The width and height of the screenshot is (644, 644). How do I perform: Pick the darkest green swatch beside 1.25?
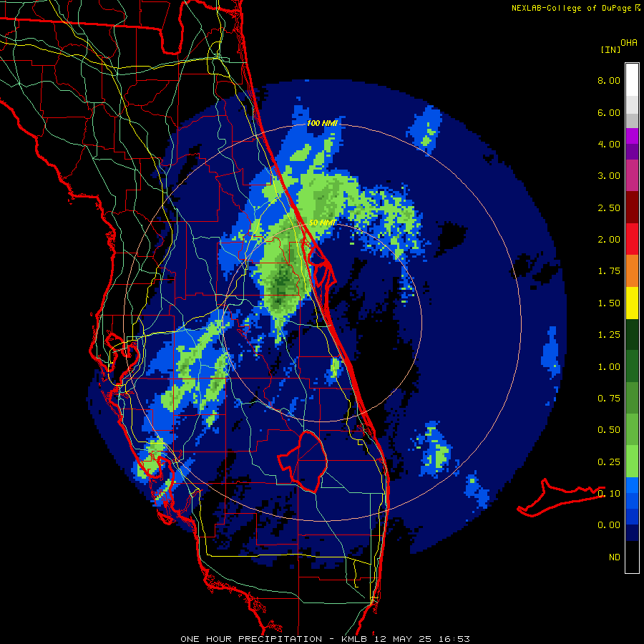tap(632, 335)
